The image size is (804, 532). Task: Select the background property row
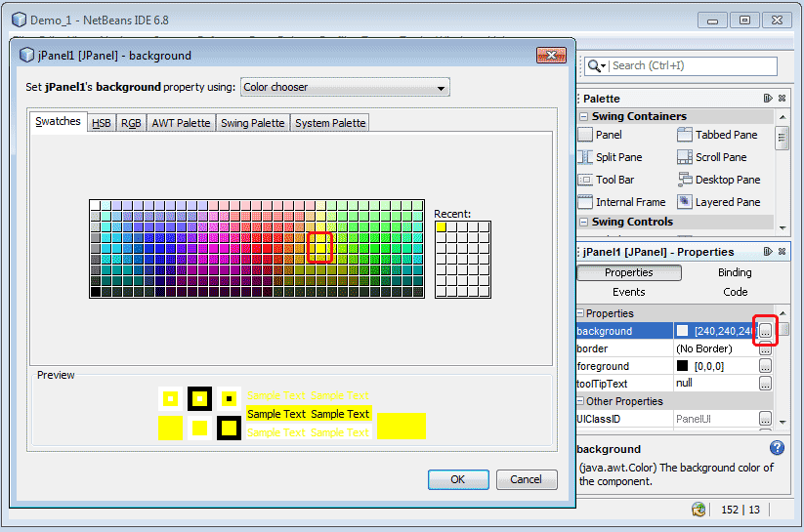(675, 331)
